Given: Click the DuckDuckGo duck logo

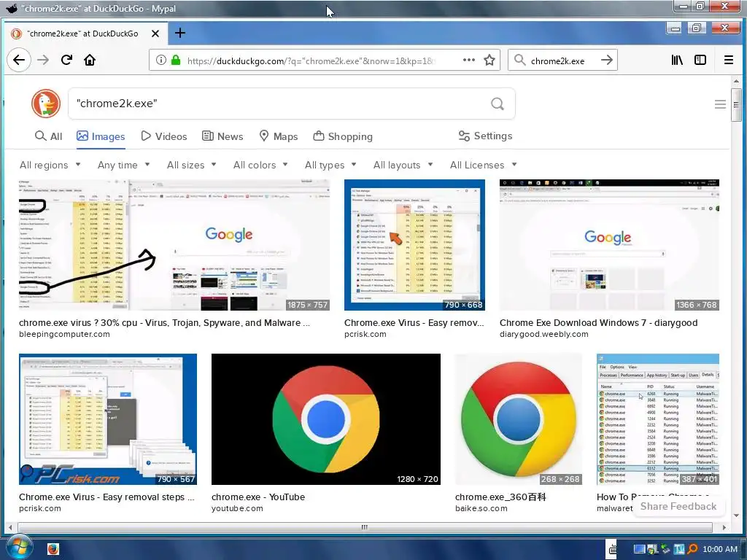Looking at the screenshot, I should coord(46,104).
